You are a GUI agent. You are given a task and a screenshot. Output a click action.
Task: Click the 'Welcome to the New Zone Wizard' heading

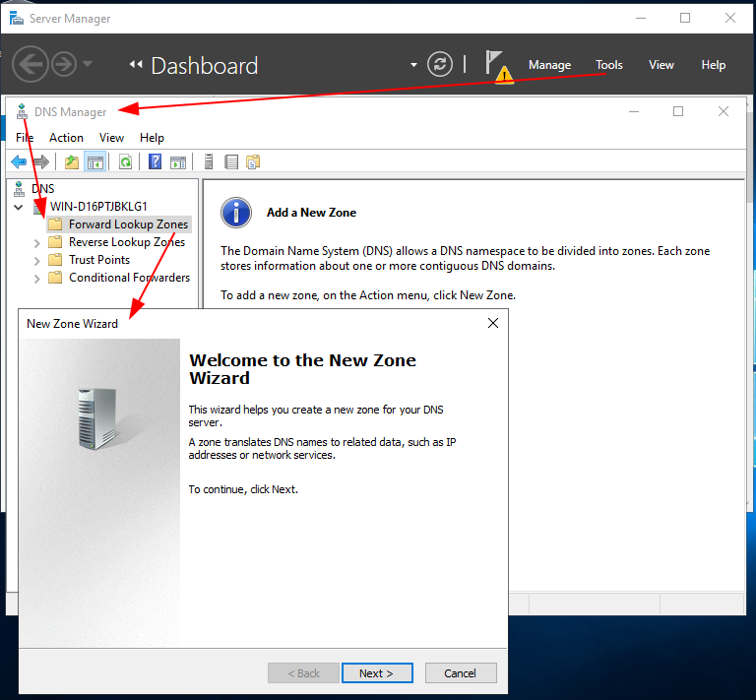(302, 369)
